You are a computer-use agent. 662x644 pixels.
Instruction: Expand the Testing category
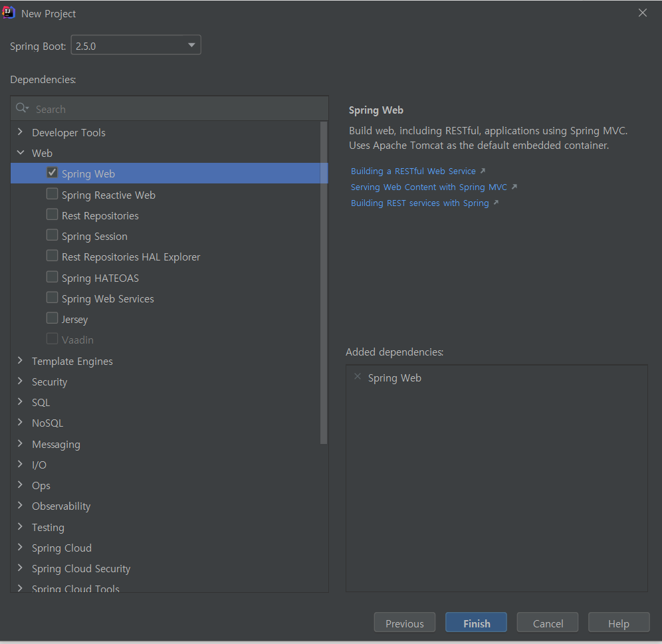[20, 526]
